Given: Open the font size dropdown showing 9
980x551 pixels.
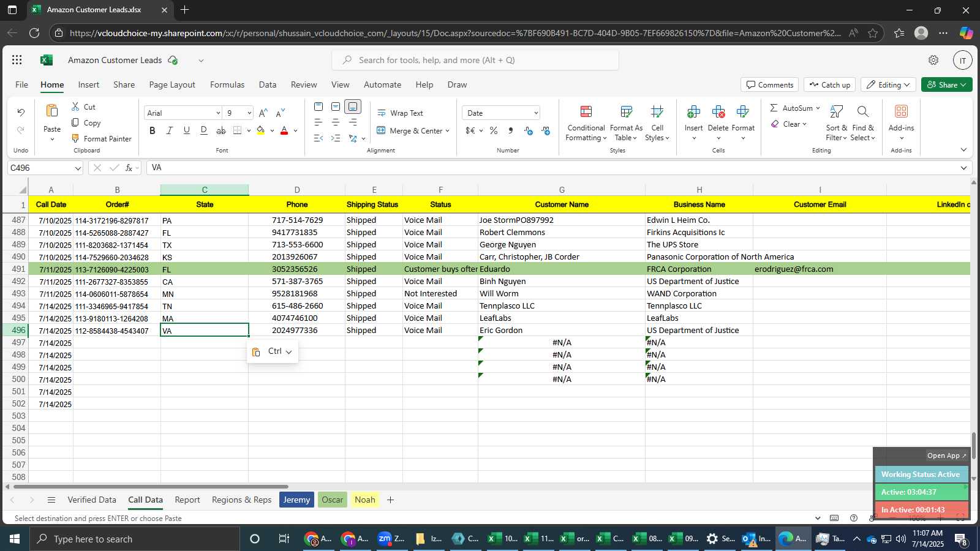Looking at the screenshot, I should [249, 113].
